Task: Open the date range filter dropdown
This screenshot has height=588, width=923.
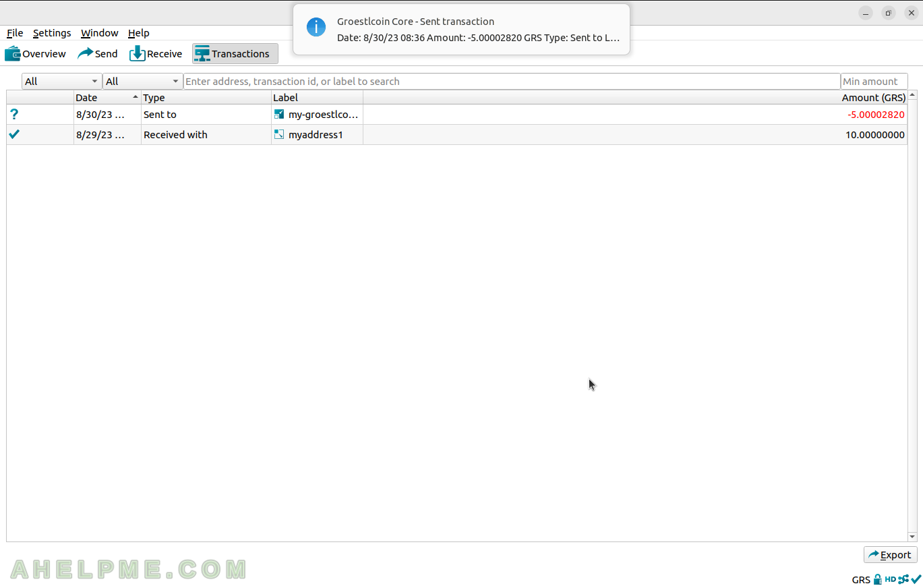Action: pyautogui.click(x=61, y=82)
